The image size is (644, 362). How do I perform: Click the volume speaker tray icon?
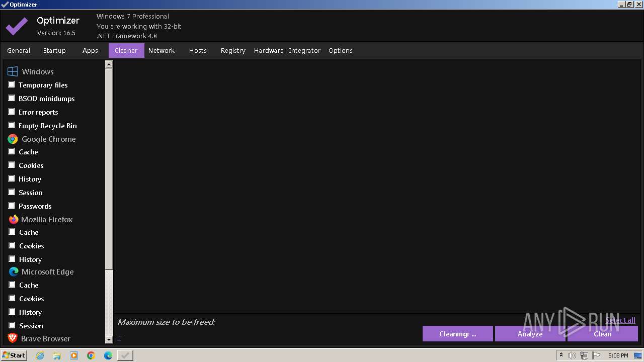tap(572, 355)
